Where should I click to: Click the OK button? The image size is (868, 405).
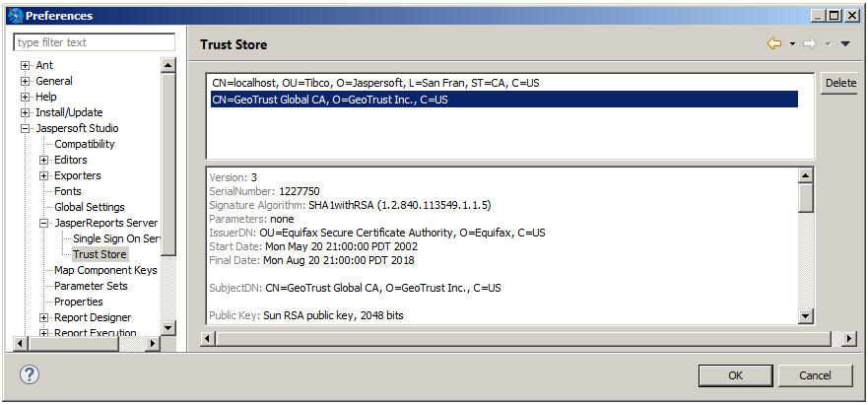[735, 375]
